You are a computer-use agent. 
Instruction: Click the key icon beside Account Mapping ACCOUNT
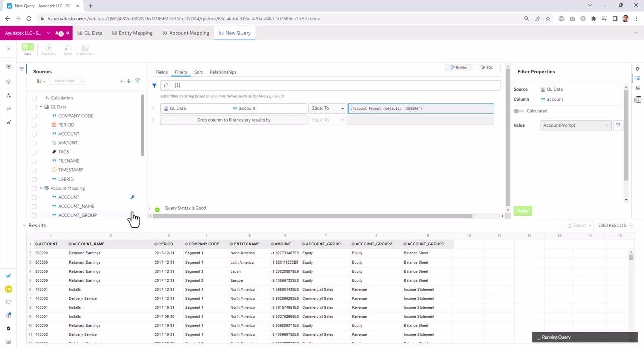tap(132, 197)
